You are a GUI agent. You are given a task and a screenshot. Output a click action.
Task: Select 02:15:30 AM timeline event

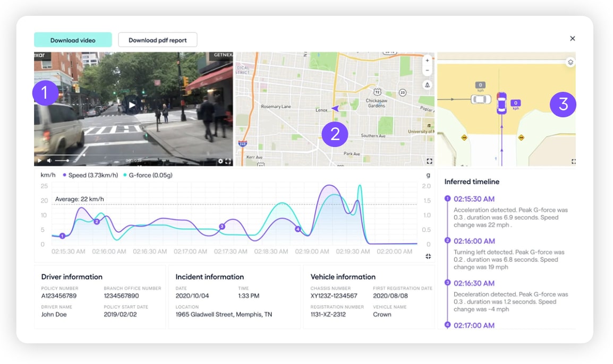click(x=474, y=199)
